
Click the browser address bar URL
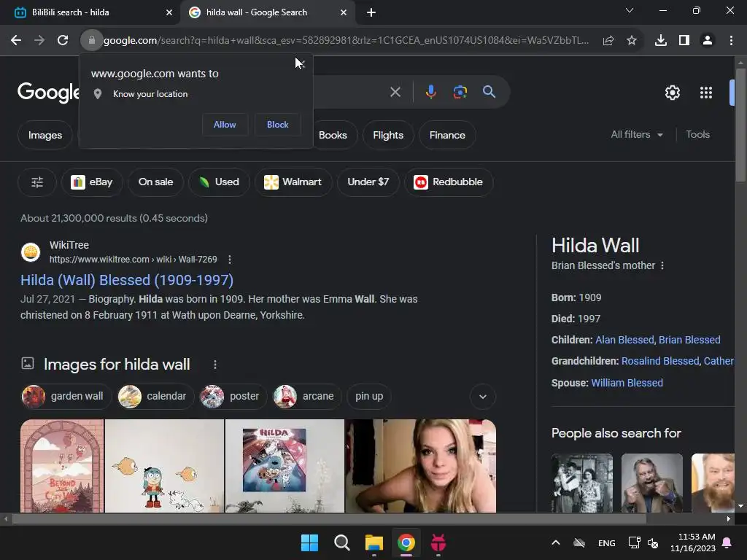pyautogui.click(x=346, y=41)
